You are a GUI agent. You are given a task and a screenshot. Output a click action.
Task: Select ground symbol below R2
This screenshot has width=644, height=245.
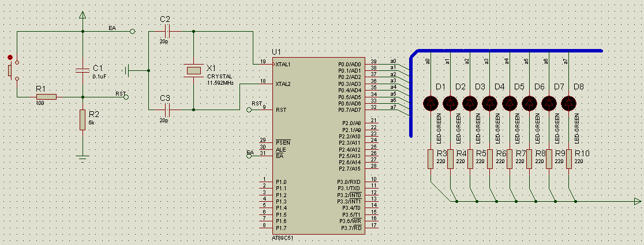coord(83,156)
